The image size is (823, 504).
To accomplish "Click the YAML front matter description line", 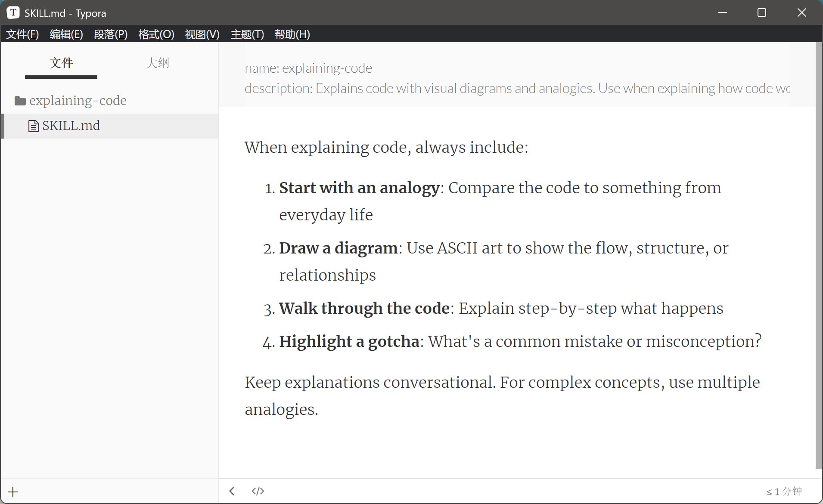I will (x=517, y=88).
